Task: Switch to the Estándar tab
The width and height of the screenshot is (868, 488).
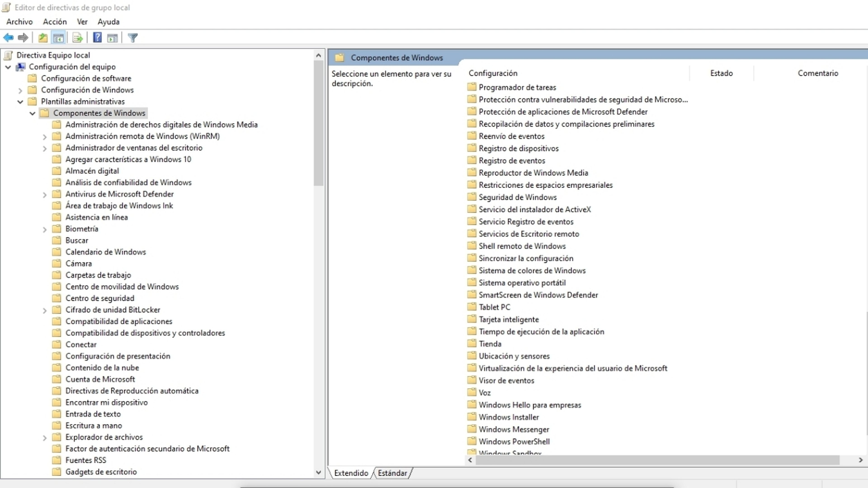Action: tap(392, 473)
